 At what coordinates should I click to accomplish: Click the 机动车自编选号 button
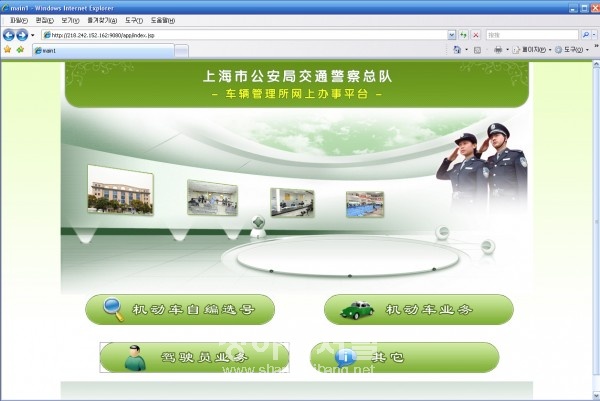click(180, 310)
